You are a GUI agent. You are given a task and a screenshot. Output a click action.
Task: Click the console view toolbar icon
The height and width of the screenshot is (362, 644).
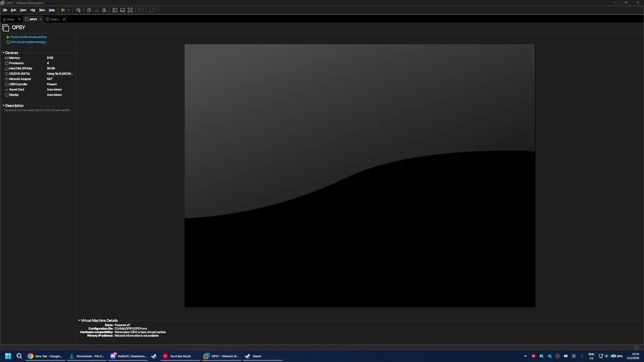point(141,10)
